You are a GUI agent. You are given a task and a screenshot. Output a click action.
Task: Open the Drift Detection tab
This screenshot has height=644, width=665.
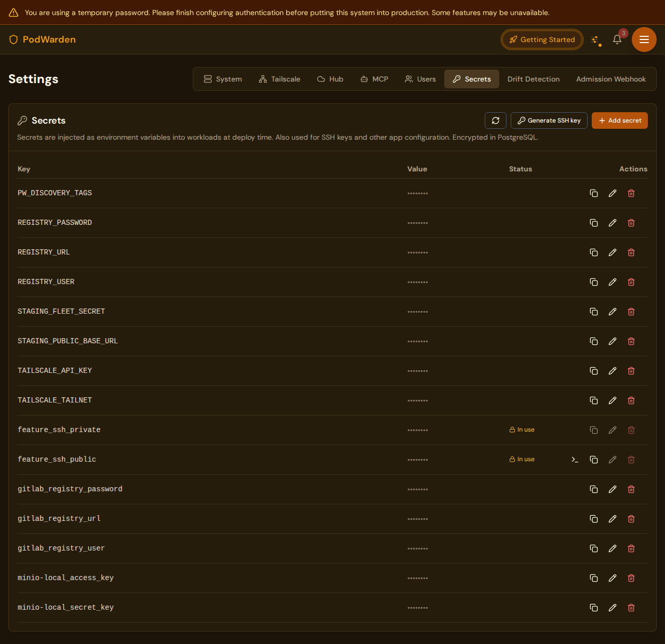click(x=534, y=79)
